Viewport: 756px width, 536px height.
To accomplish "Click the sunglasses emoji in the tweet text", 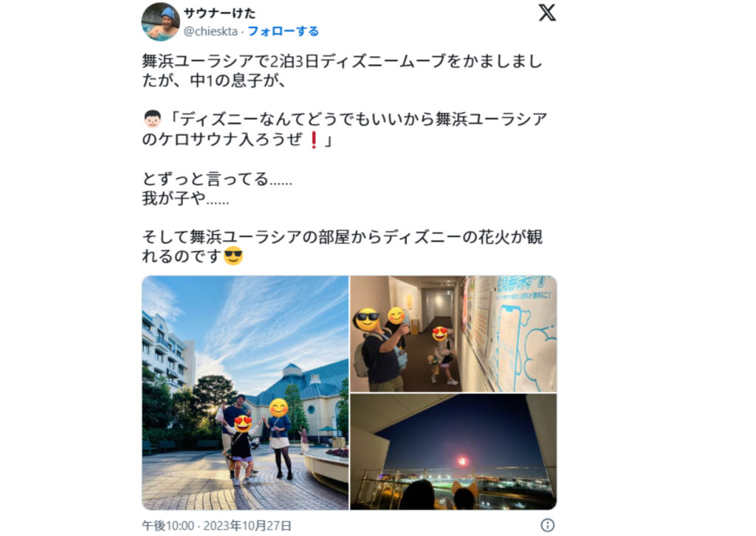I will [x=233, y=255].
